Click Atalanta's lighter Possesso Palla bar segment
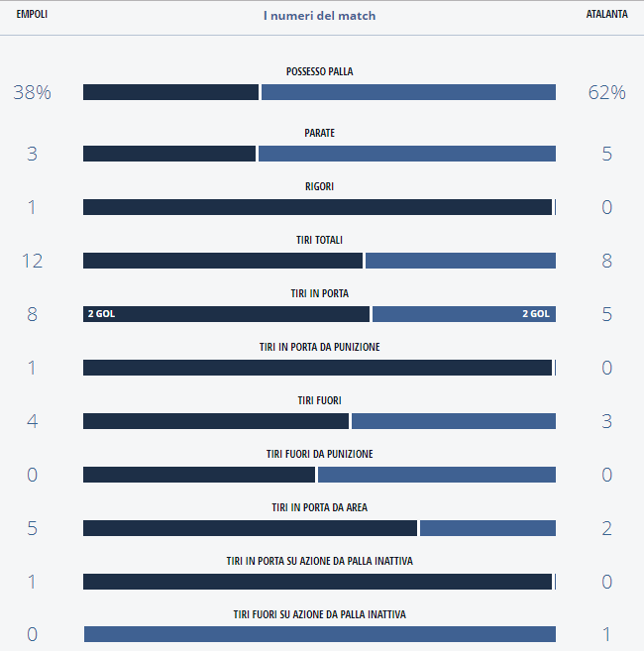644x651 pixels. tap(407, 92)
